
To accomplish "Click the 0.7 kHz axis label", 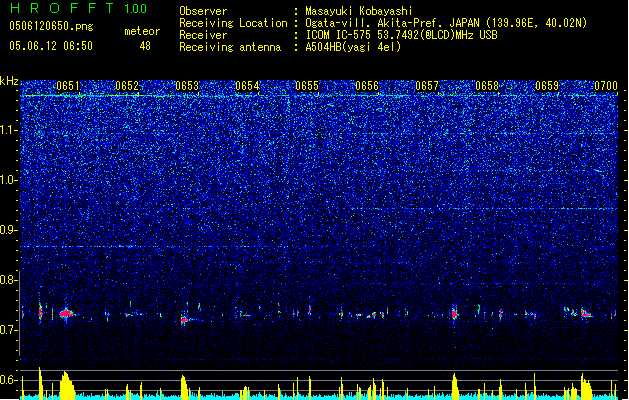I will click(9, 330).
